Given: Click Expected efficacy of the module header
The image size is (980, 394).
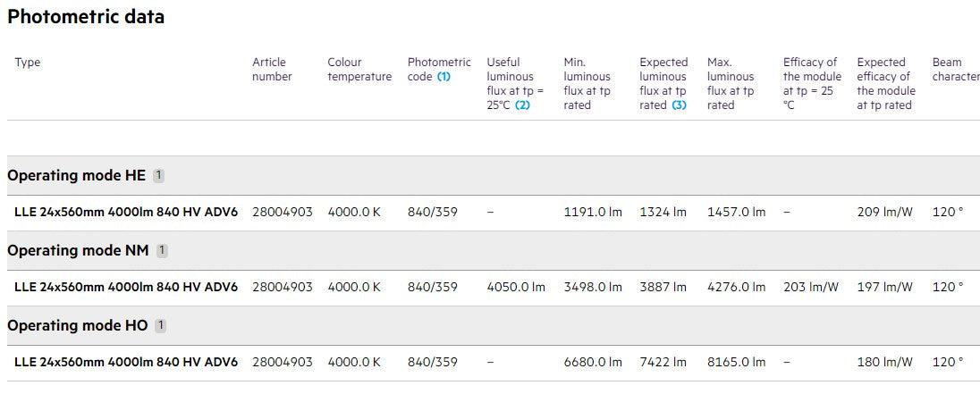Looking at the screenshot, I should point(885,84).
